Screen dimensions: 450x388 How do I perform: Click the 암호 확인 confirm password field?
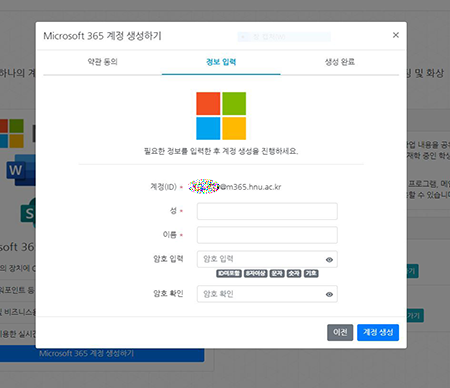click(267, 294)
